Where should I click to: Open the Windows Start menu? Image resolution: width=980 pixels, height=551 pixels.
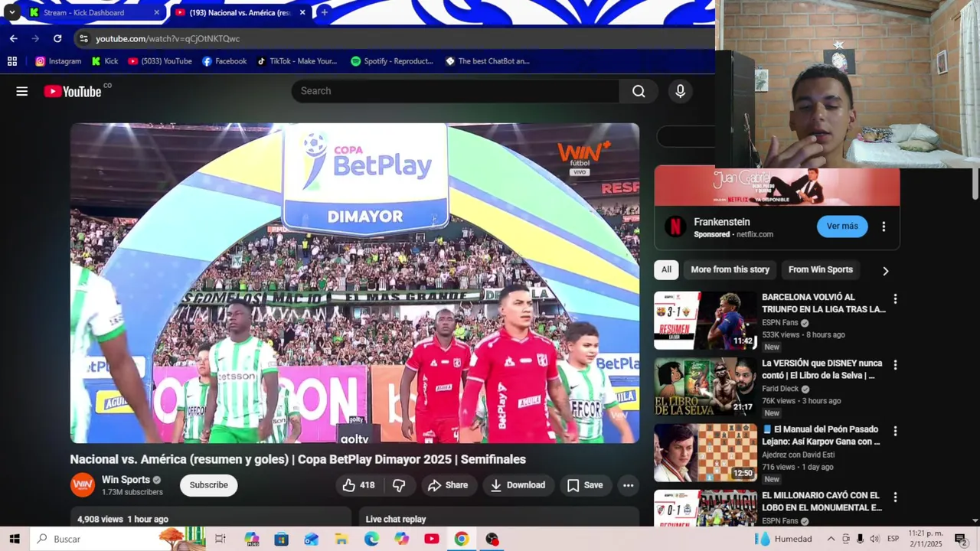pos(15,539)
